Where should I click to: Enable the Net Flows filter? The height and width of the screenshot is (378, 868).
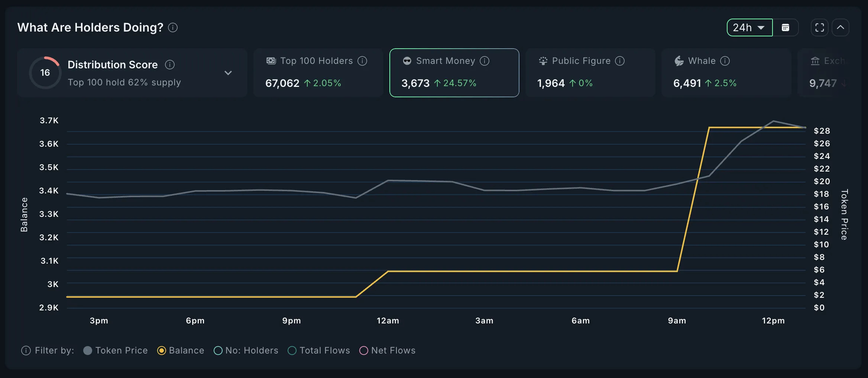(x=364, y=350)
